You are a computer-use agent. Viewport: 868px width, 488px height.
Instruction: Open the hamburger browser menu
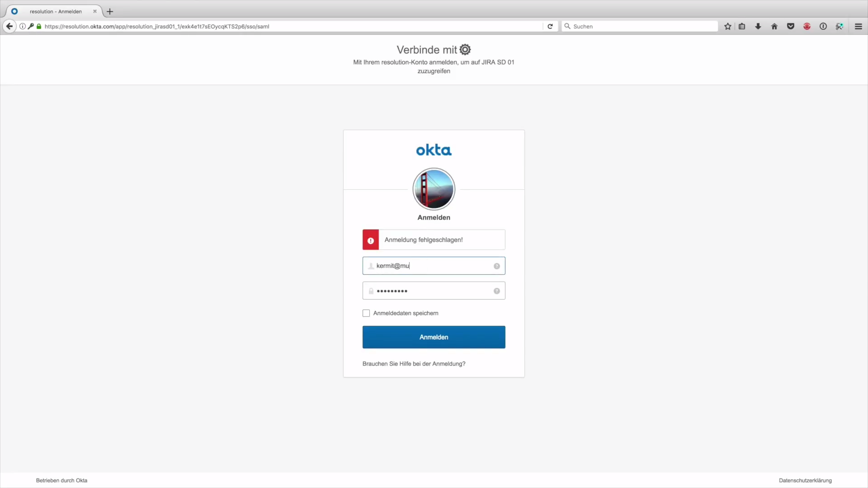(x=859, y=26)
